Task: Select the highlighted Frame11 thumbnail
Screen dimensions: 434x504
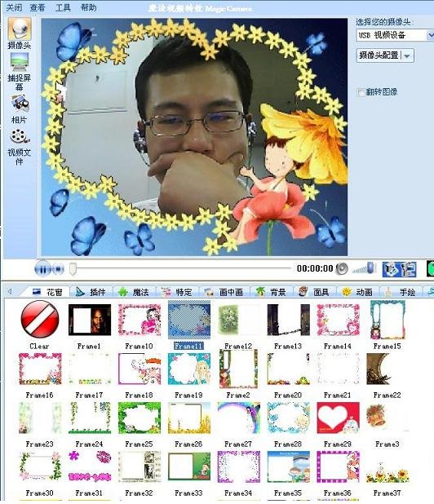Action: coord(189,319)
